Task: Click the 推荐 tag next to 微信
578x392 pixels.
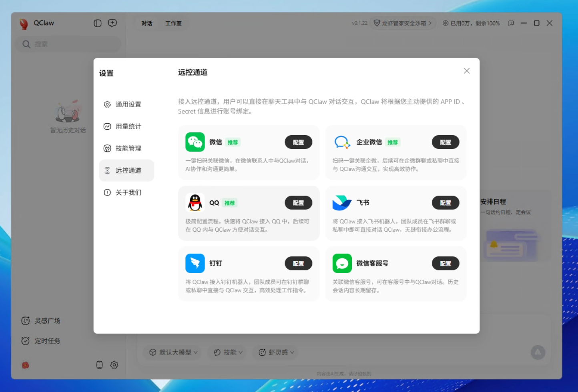Action: pyautogui.click(x=233, y=142)
